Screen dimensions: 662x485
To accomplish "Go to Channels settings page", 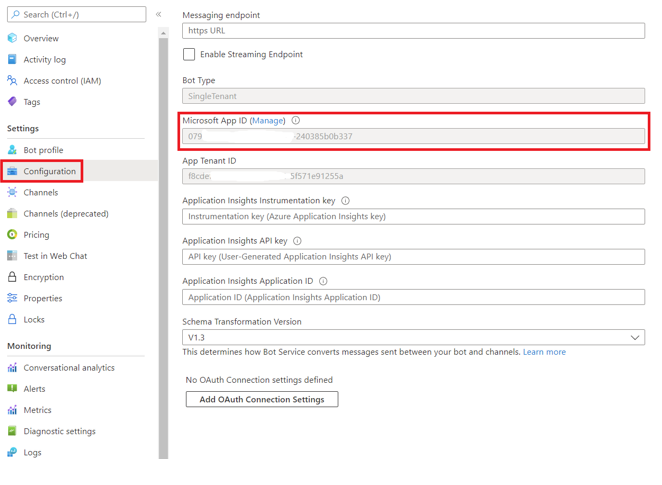I will click(x=41, y=192).
